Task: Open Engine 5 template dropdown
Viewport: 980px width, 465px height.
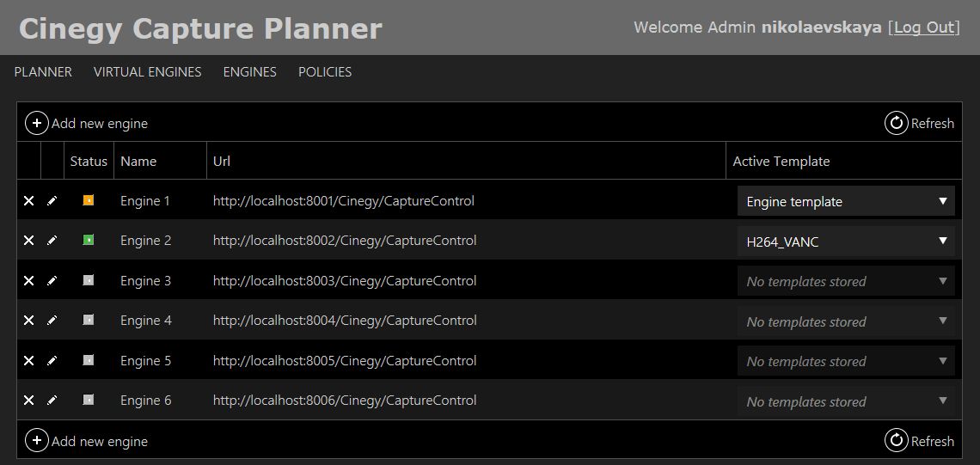Action: pyautogui.click(x=846, y=361)
